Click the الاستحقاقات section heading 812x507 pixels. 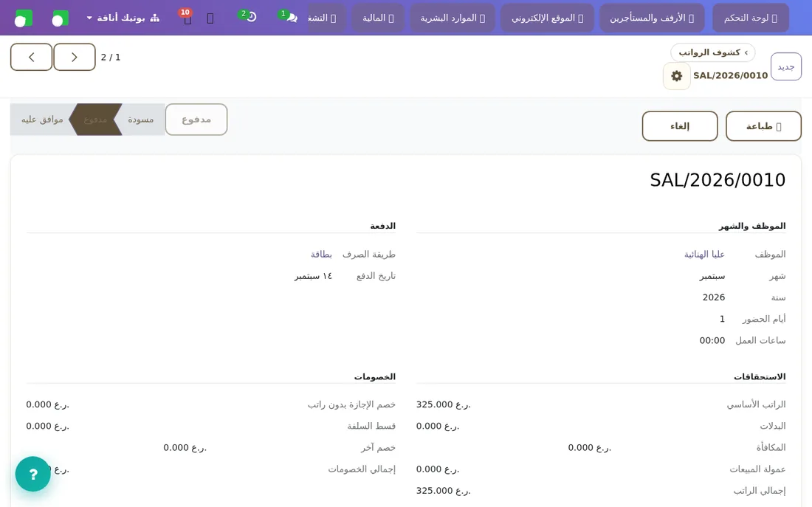[x=760, y=376]
